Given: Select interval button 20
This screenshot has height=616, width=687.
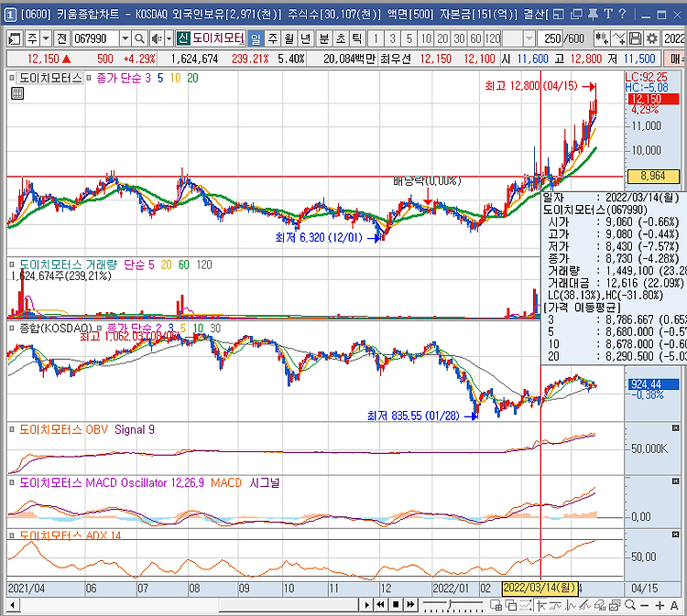Looking at the screenshot, I should (x=442, y=39).
